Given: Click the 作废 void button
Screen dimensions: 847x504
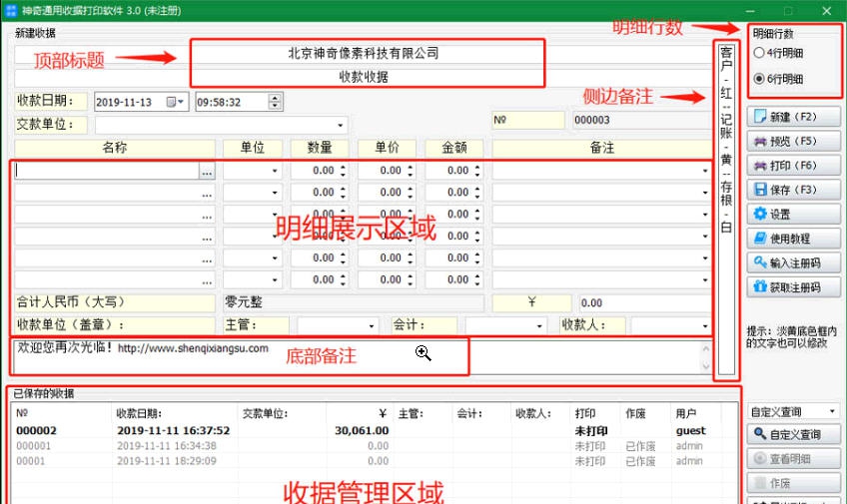Looking at the screenshot, I should 793,483.
